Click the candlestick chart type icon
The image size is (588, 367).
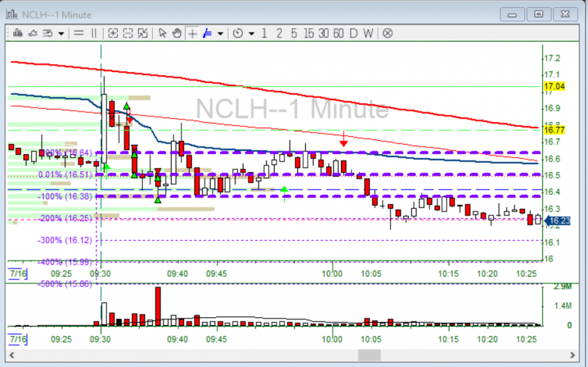tap(18, 34)
